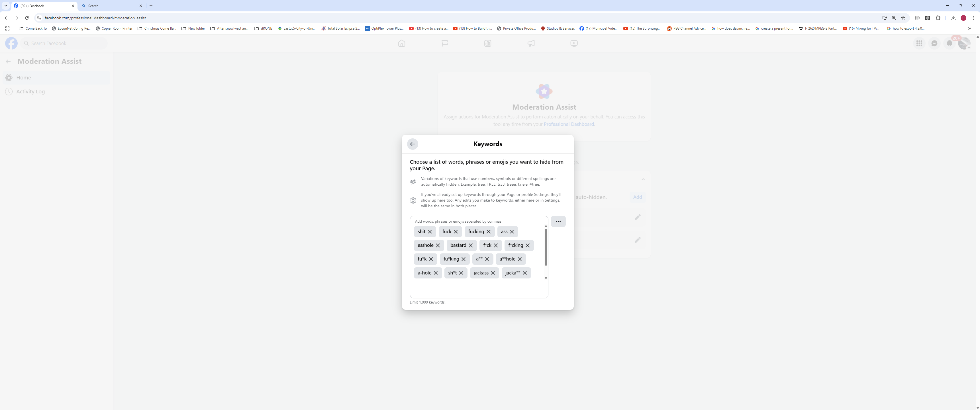Remove the 'shit' keyword chip
Viewport: 980px width, 410px height.
coord(430,232)
